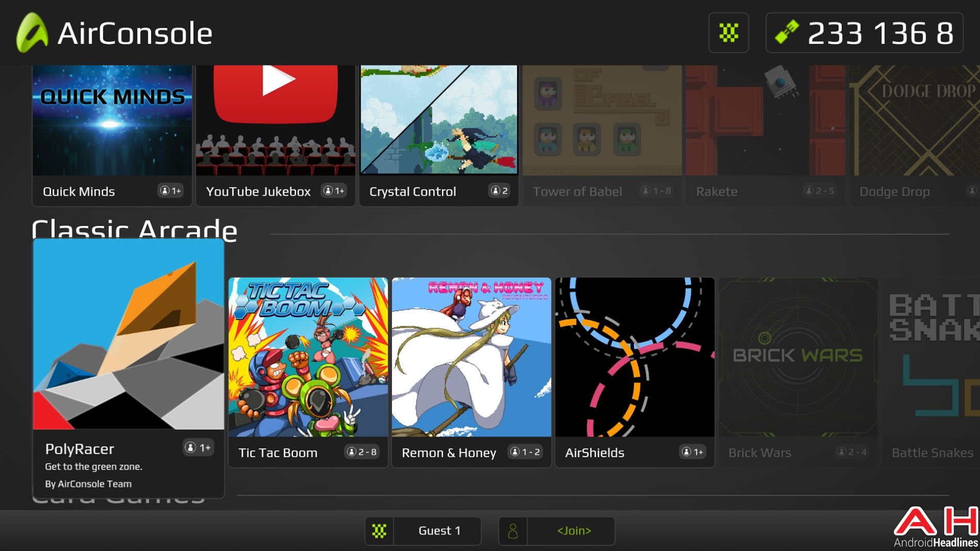Viewport: 980px width, 551px height.
Task: Click the green pixel avatar button in header
Action: (x=728, y=33)
